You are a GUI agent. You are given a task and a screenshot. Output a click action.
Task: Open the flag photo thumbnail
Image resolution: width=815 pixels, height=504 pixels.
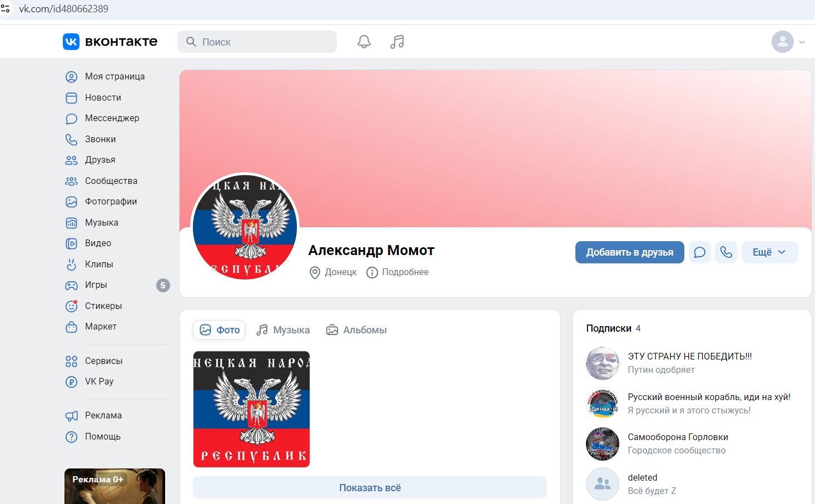coord(251,409)
